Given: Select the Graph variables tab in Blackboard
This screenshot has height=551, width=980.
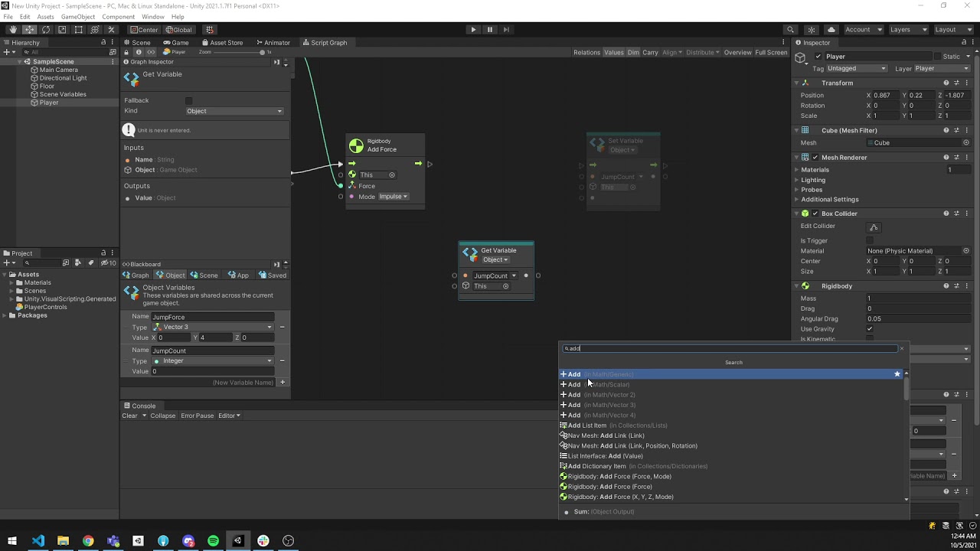Looking at the screenshot, I should tap(136, 275).
